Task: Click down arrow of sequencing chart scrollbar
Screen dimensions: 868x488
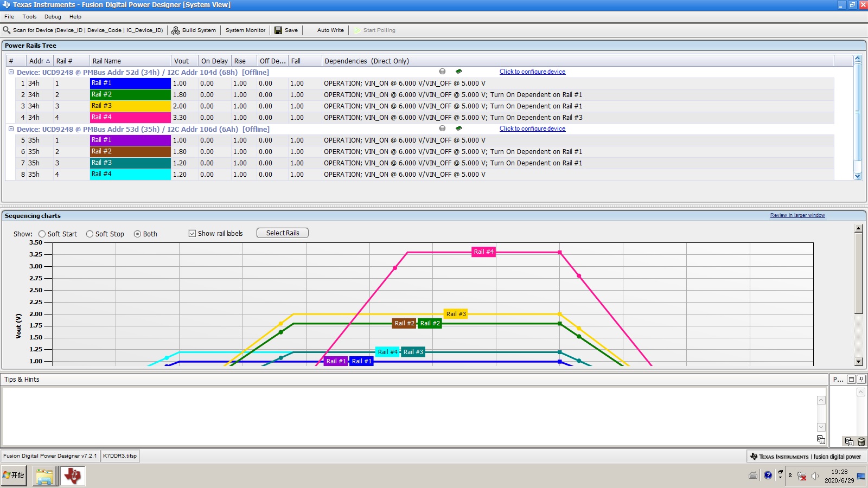Action: (x=859, y=362)
